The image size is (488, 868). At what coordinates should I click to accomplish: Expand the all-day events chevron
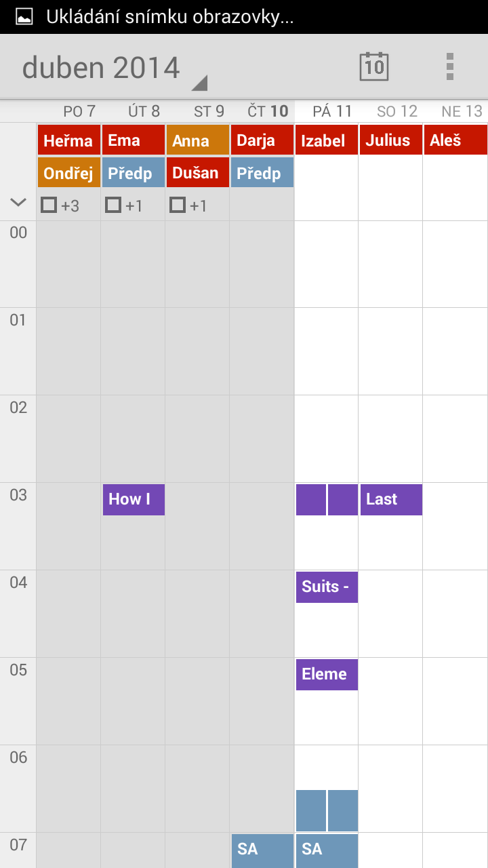(x=18, y=202)
